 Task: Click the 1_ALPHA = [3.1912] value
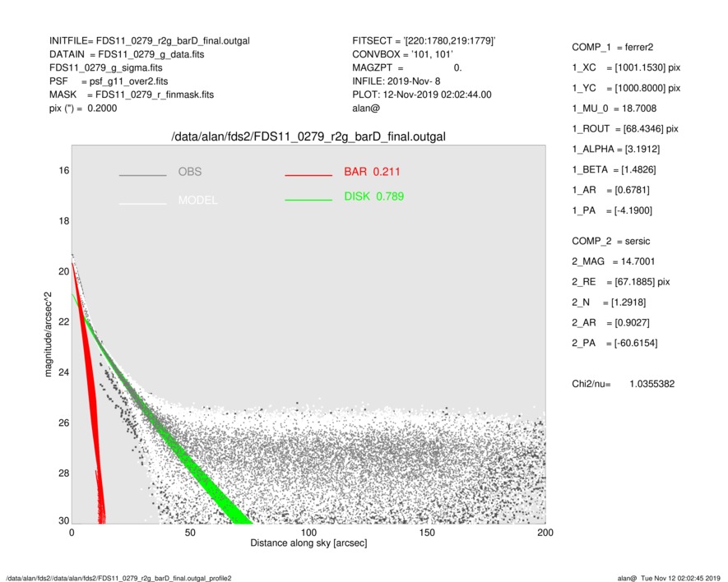615,150
